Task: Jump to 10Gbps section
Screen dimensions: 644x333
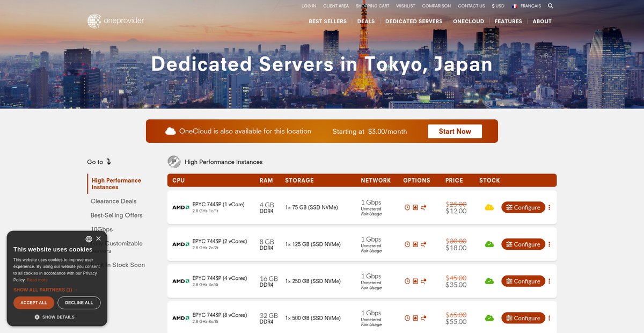Action: coord(101,229)
